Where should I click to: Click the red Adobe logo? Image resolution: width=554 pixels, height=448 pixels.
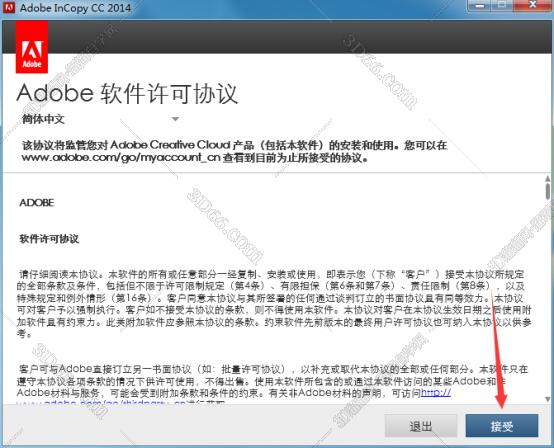(32, 47)
